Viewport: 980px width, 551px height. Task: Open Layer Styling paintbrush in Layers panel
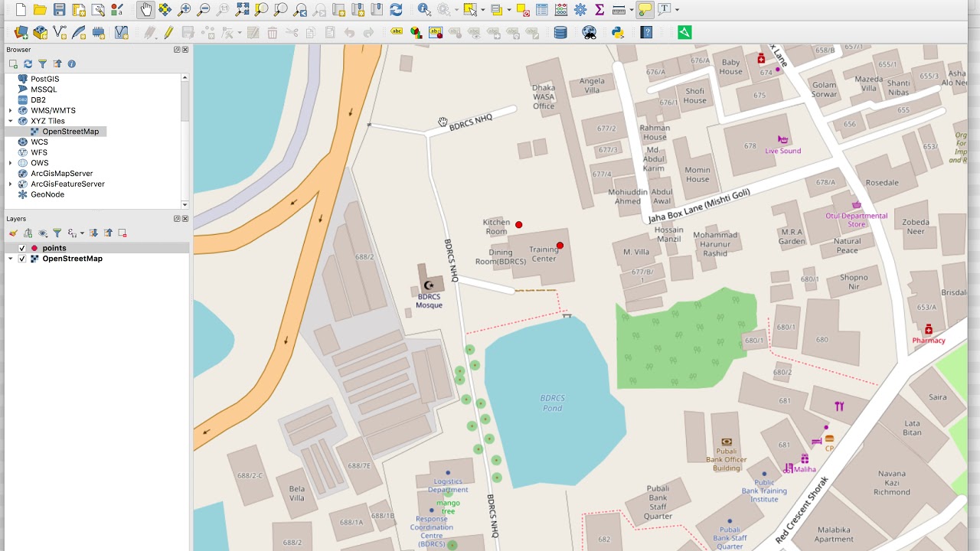(x=13, y=233)
